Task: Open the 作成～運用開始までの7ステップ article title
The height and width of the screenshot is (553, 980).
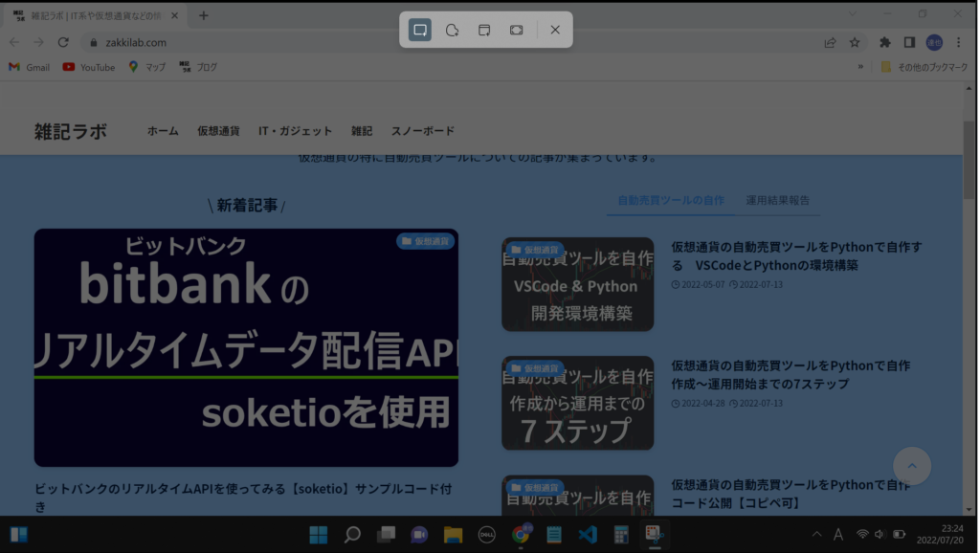Action: click(x=791, y=374)
